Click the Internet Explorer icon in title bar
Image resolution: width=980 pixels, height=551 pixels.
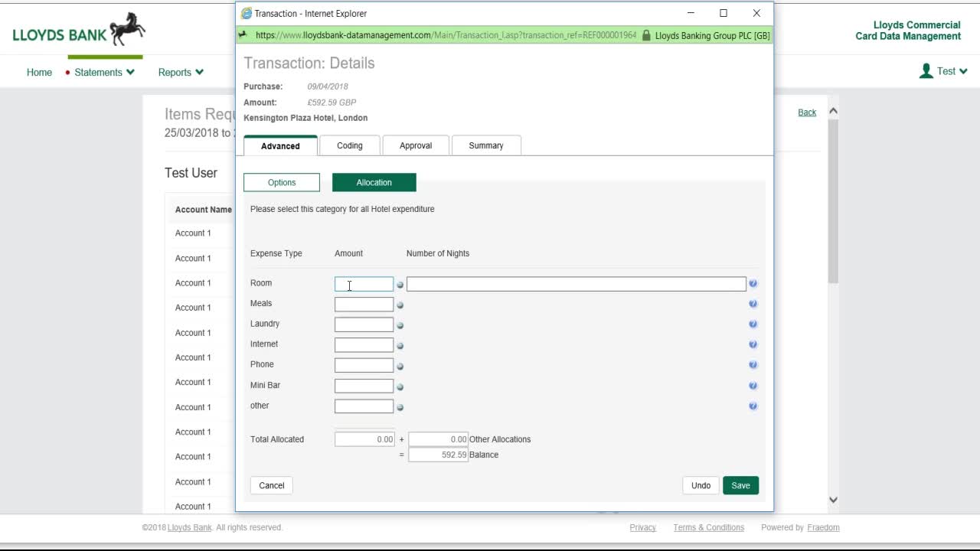[246, 13]
